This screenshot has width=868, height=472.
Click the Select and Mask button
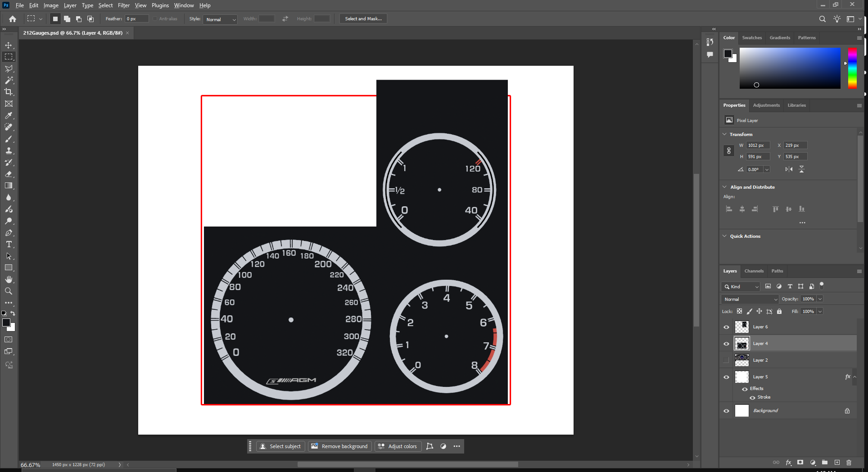coord(363,19)
